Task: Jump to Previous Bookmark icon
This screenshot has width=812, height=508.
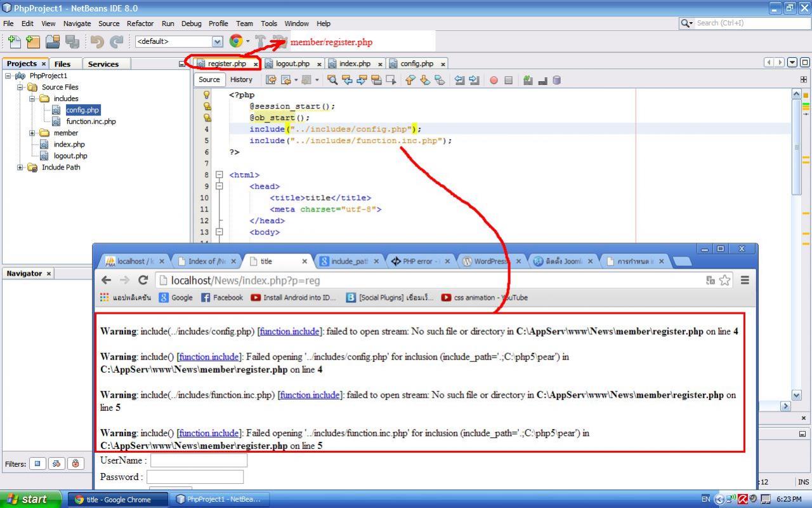Action: point(410,80)
